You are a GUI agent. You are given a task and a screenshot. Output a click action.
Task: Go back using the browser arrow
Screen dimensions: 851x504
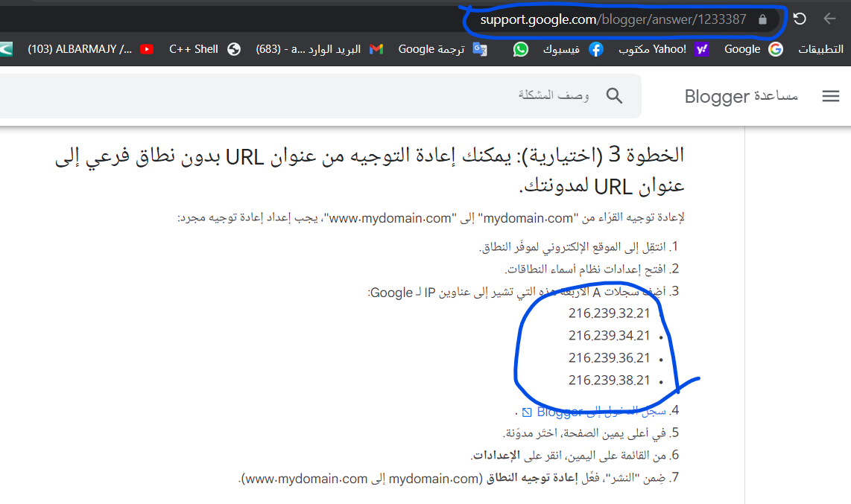click(x=829, y=19)
